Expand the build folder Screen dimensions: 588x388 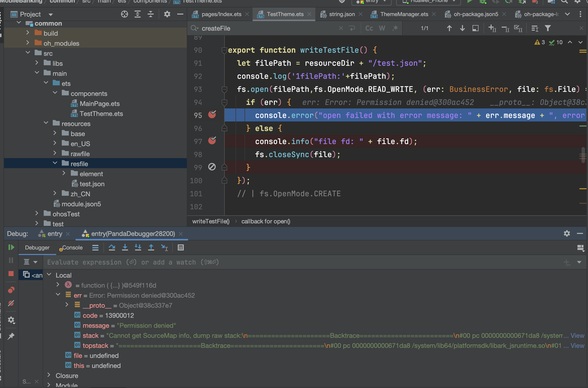click(x=28, y=33)
